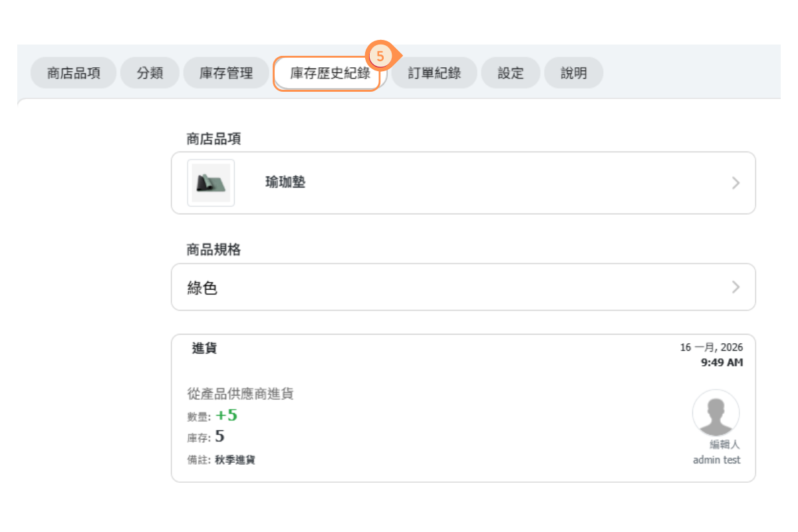Viewport: 798px width, 532px height.
Task: Open the 綠色 product spec selector
Action: (x=463, y=287)
